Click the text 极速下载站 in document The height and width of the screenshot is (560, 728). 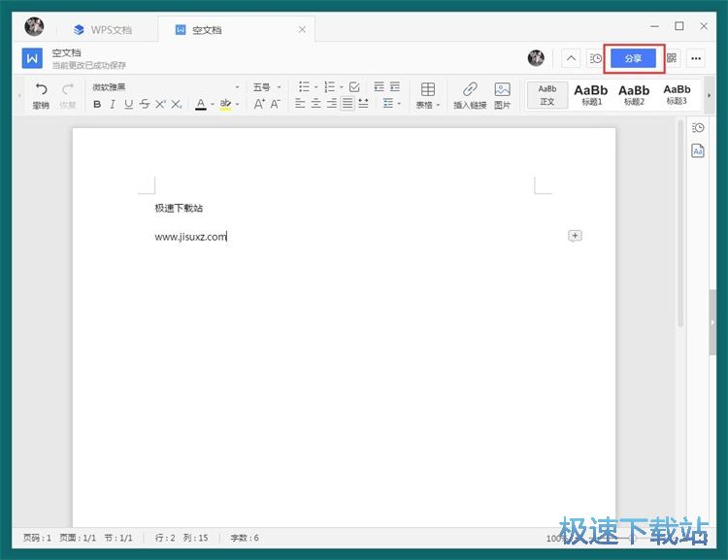pos(179,208)
